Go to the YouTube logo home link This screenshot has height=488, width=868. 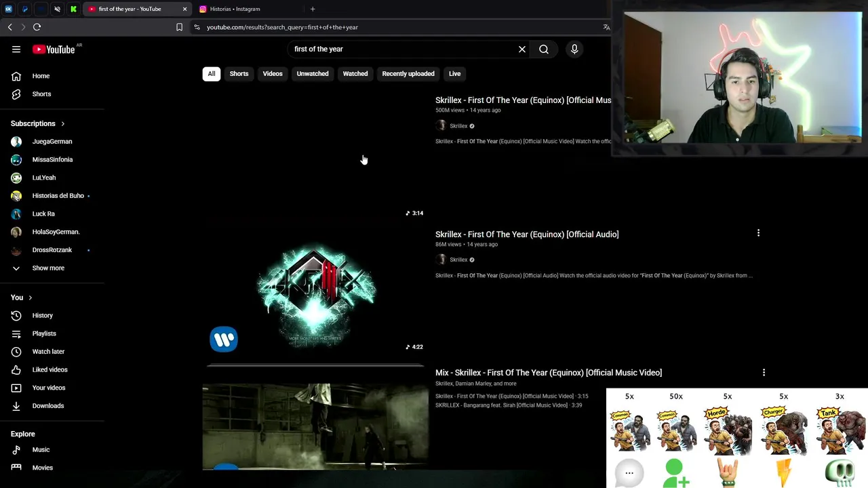tap(54, 49)
